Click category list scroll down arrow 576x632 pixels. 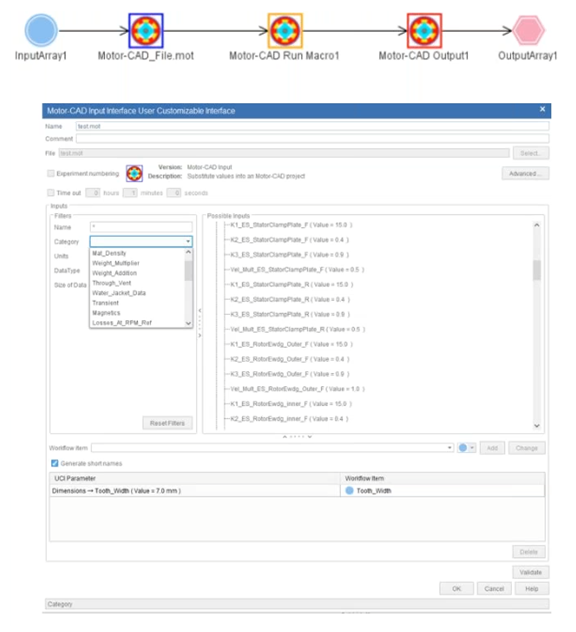(188, 323)
